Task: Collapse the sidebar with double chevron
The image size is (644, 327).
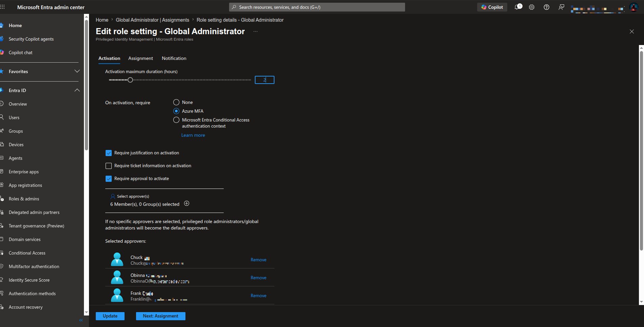Action: coord(81,320)
